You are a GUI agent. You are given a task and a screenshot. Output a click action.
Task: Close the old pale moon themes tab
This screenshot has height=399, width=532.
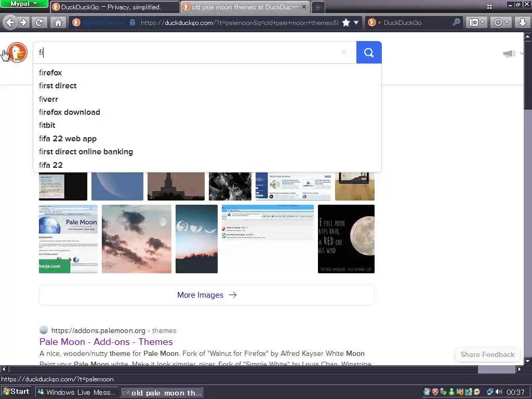click(304, 6)
